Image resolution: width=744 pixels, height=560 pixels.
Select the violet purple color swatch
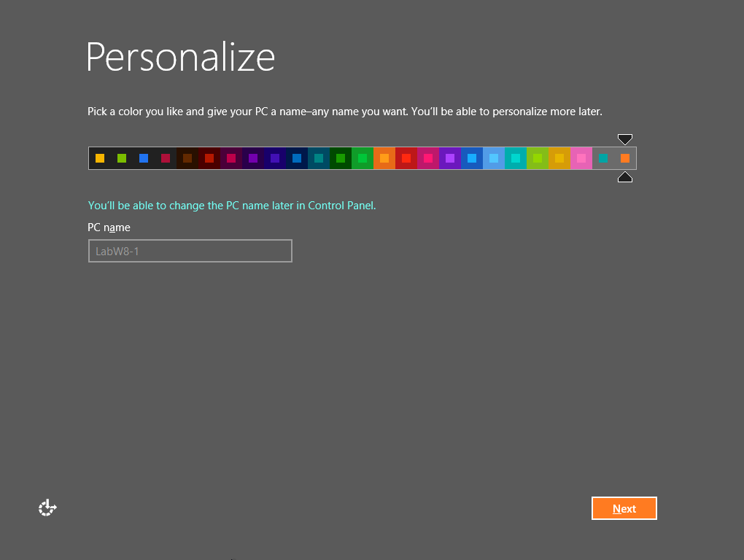pos(450,158)
